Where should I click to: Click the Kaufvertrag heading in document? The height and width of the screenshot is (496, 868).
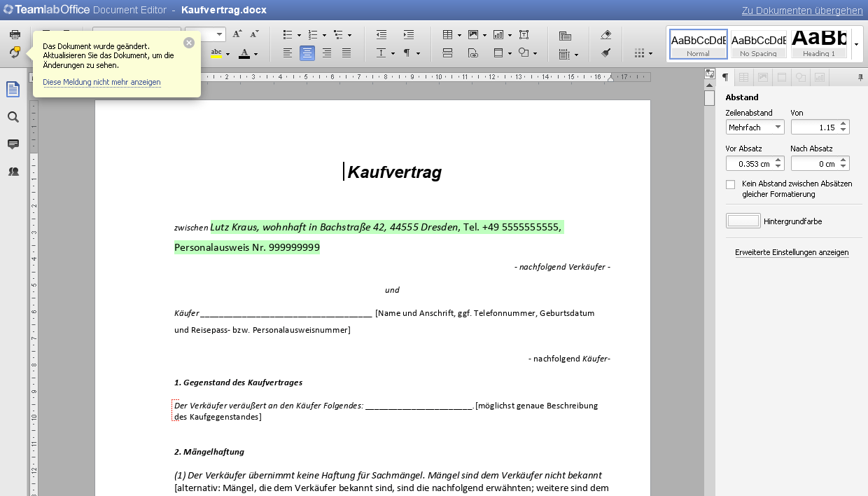[394, 172]
